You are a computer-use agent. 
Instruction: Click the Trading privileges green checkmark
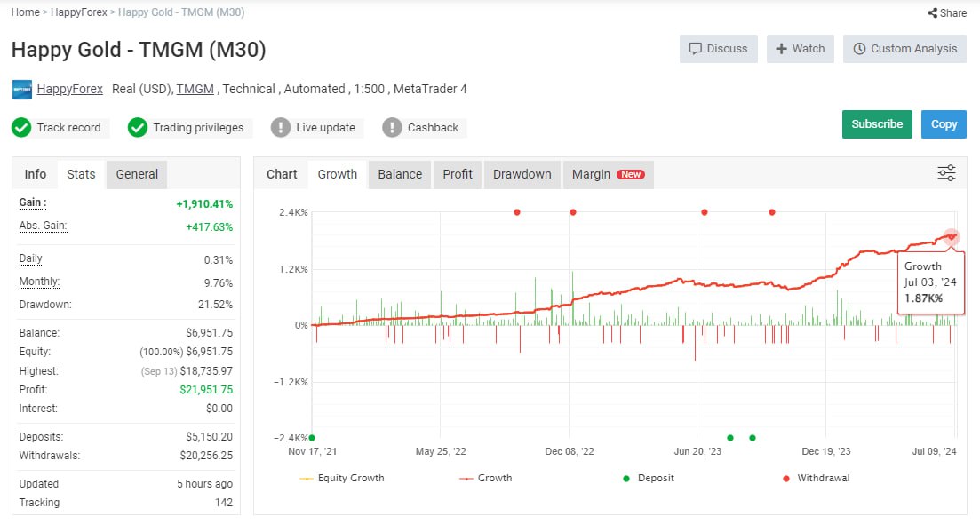click(x=137, y=128)
